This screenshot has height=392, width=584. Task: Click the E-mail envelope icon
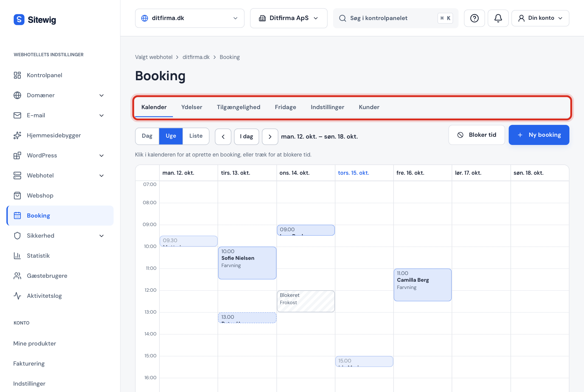click(x=17, y=115)
